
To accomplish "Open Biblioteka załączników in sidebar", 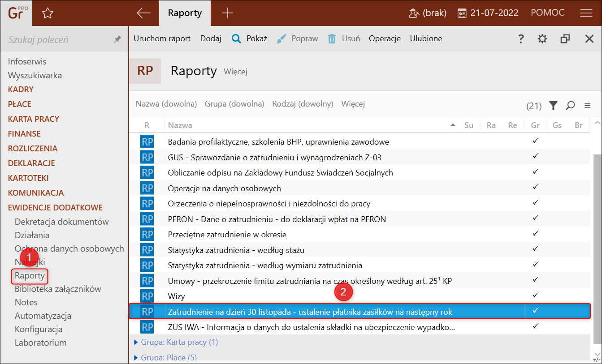I will click(x=58, y=289).
